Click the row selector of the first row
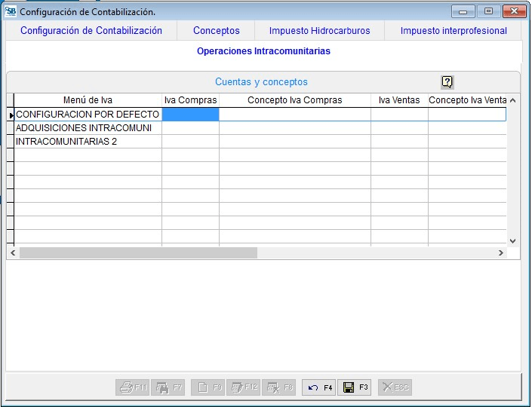The width and height of the screenshot is (532, 407). click(11, 115)
